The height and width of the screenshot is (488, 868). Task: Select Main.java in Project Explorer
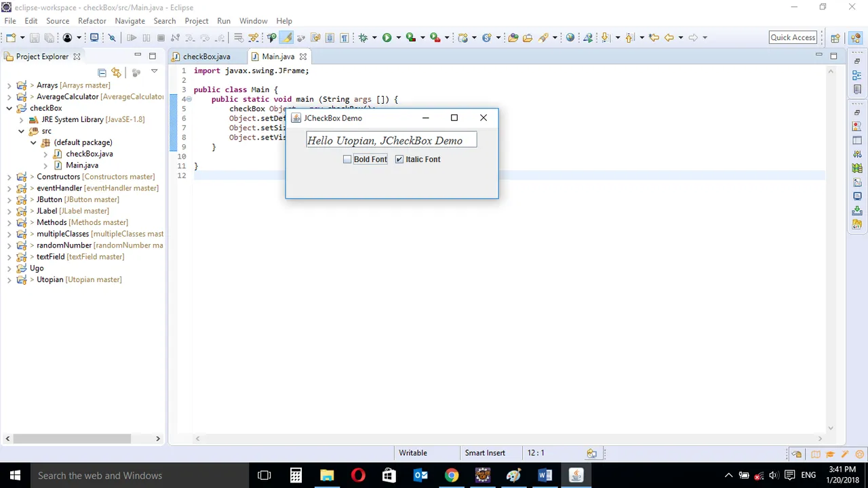[x=82, y=165]
